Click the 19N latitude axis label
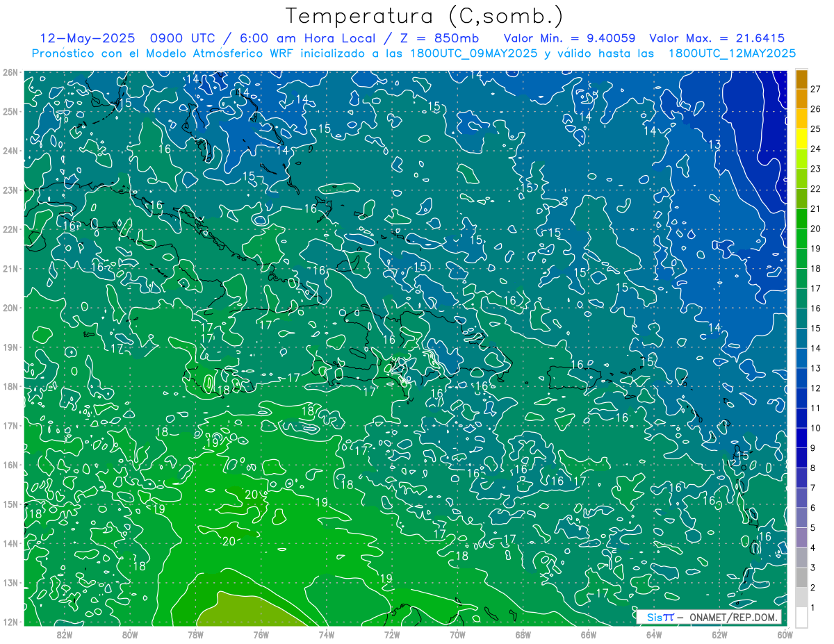This screenshot has height=644, width=834. click(10, 347)
